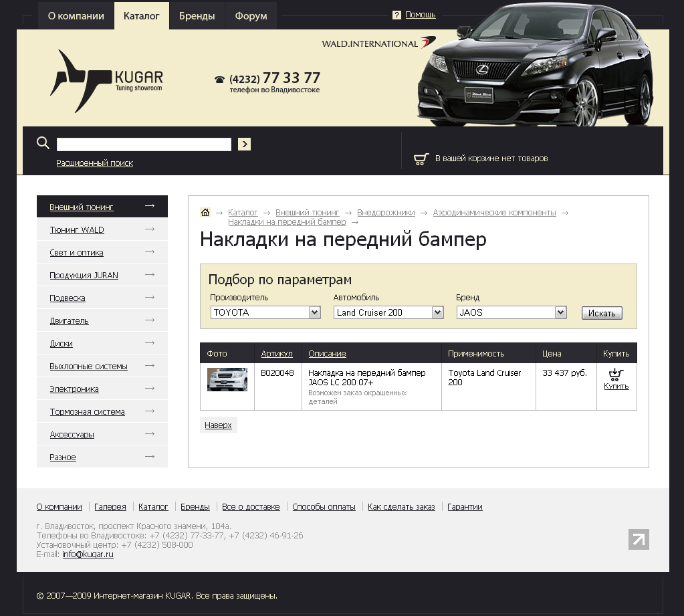Open the Бренды tab

[x=197, y=15]
